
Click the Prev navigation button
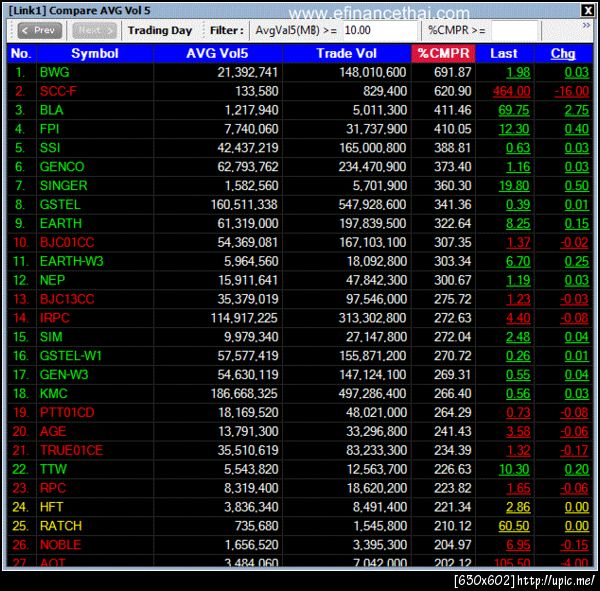39,30
